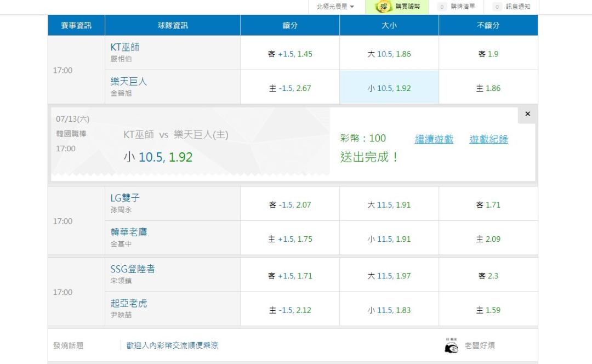The image size is (592, 364).
Task: Select 大 10.5, 1.86 for KT巫師
Action: point(389,54)
